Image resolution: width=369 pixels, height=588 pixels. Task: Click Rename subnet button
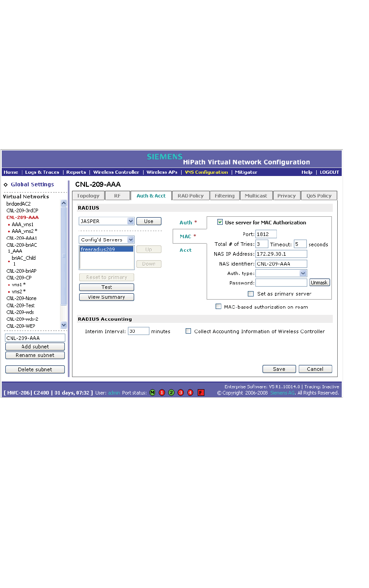(35, 355)
